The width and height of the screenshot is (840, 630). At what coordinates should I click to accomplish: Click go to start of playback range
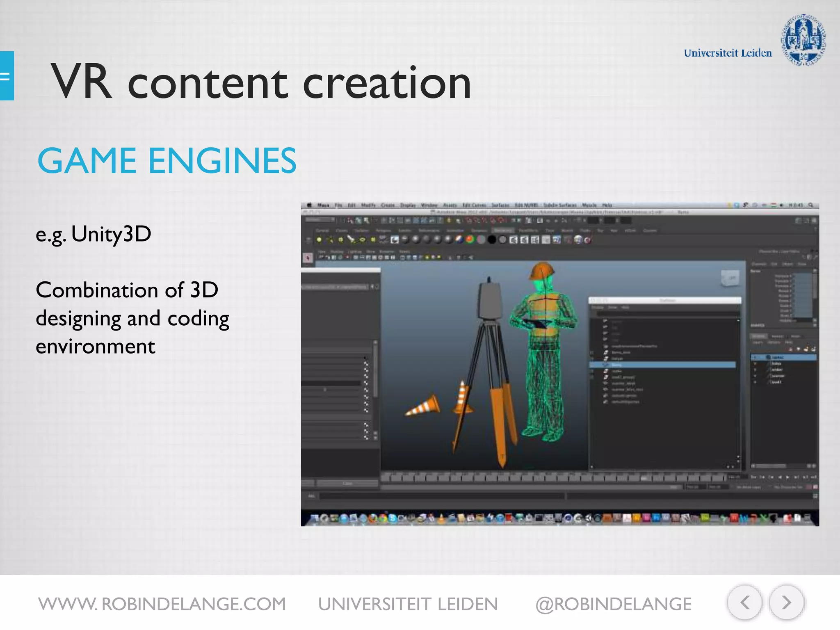[x=753, y=477]
